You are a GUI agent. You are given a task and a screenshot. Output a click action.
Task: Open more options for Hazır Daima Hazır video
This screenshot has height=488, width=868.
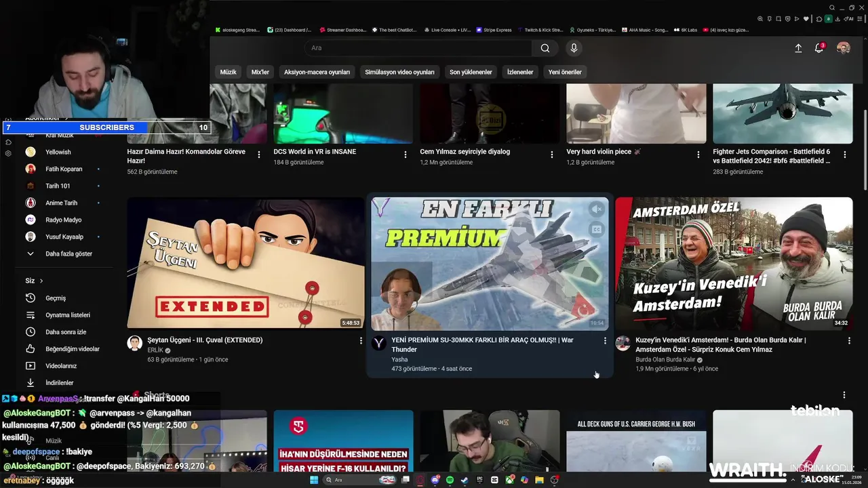coord(259,155)
